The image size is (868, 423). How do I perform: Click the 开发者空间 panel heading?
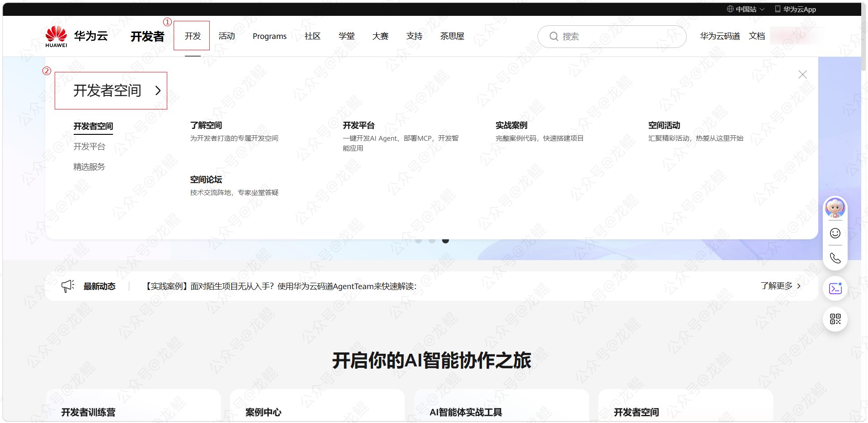[108, 90]
